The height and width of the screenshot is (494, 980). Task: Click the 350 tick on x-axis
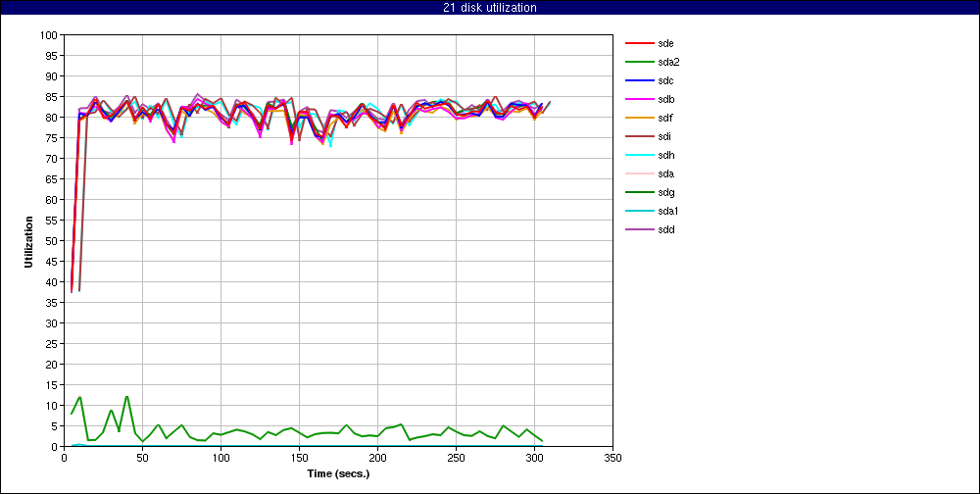pyautogui.click(x=613, y=457)
